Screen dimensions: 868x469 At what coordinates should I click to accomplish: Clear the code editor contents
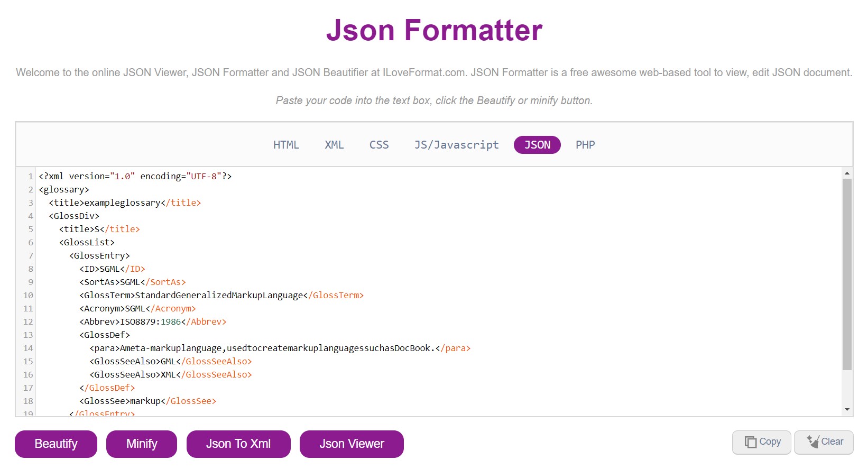click(824, 442)
